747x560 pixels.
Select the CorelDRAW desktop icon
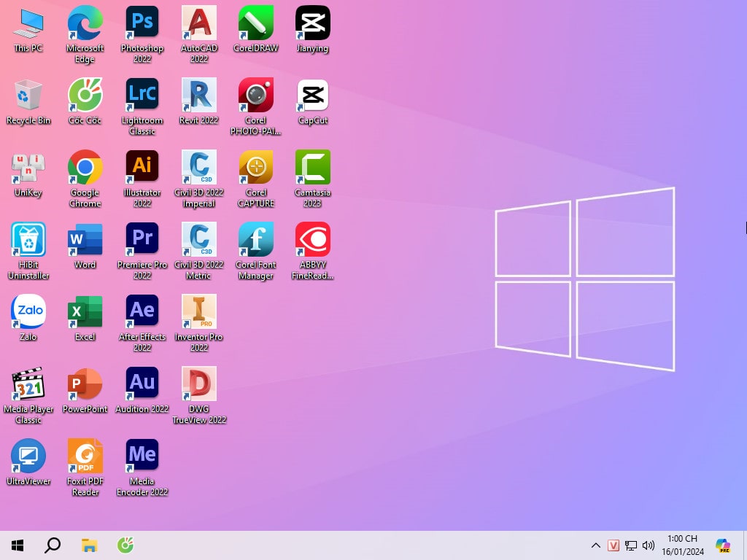(x=256, y=29)
